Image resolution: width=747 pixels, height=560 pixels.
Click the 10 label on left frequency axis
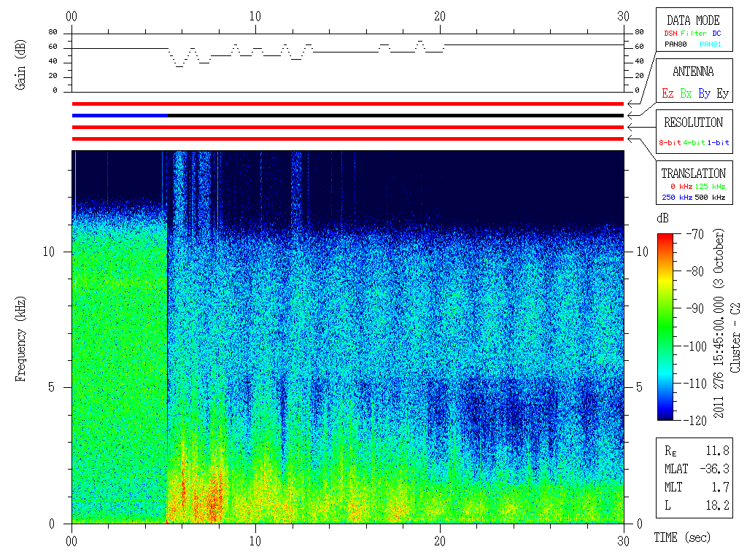pos(49,252)
